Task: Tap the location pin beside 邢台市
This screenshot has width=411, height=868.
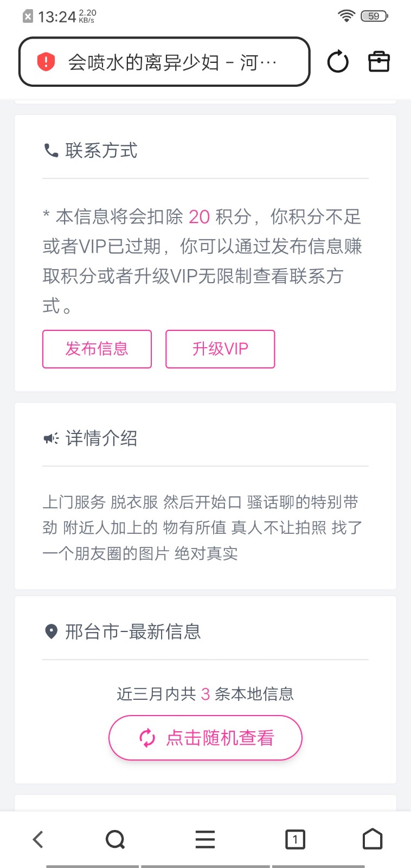Action: [x=51, y=631]
